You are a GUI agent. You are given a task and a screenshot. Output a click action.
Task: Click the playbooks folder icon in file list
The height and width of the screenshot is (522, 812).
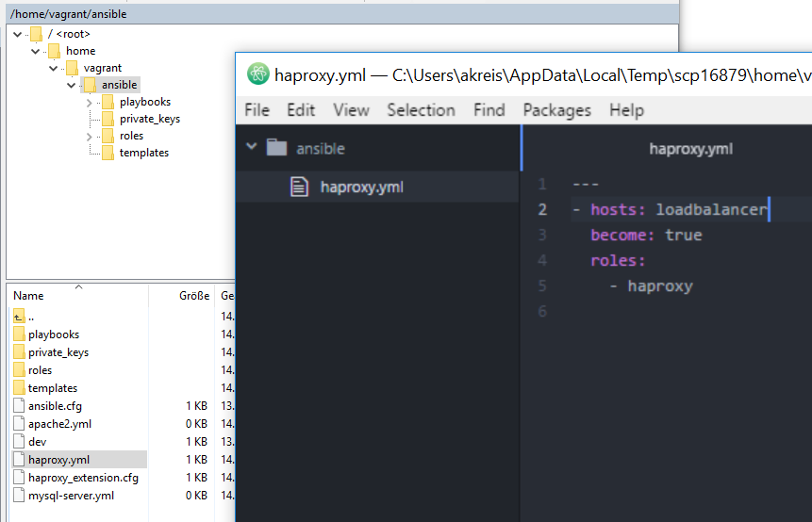20,334
